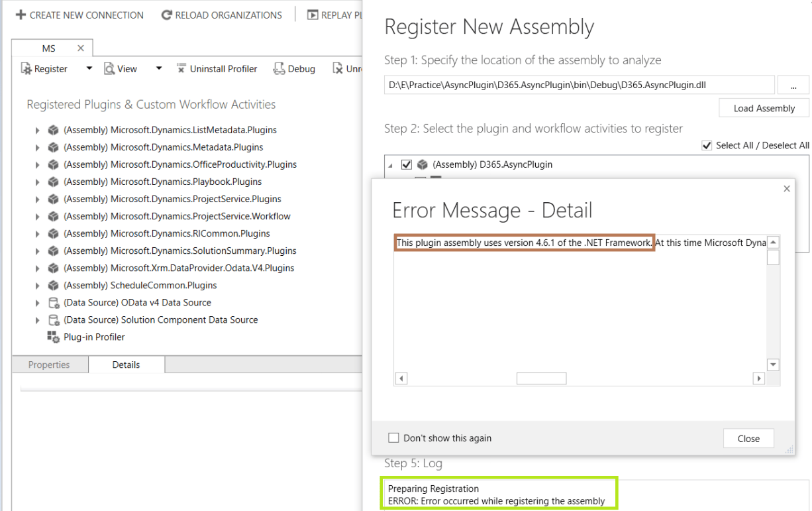Click the Register toolbar icon
The width and height of the screenshot is (812, 511).
tap(26, 69)
